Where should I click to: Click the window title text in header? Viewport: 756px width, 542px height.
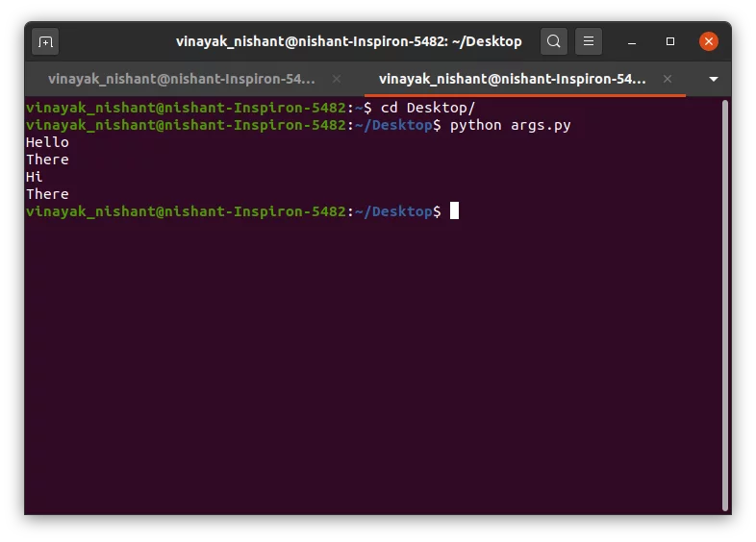(x=348, y=41)
